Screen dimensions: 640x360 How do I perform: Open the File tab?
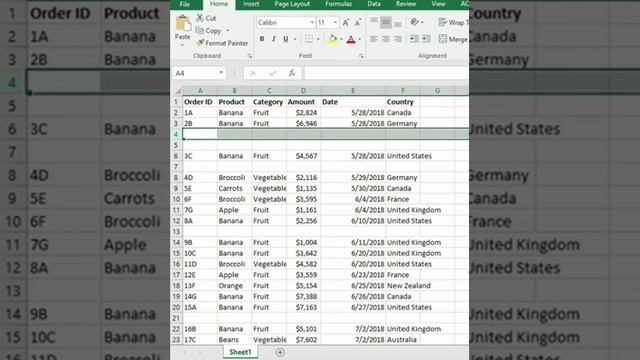185,4
